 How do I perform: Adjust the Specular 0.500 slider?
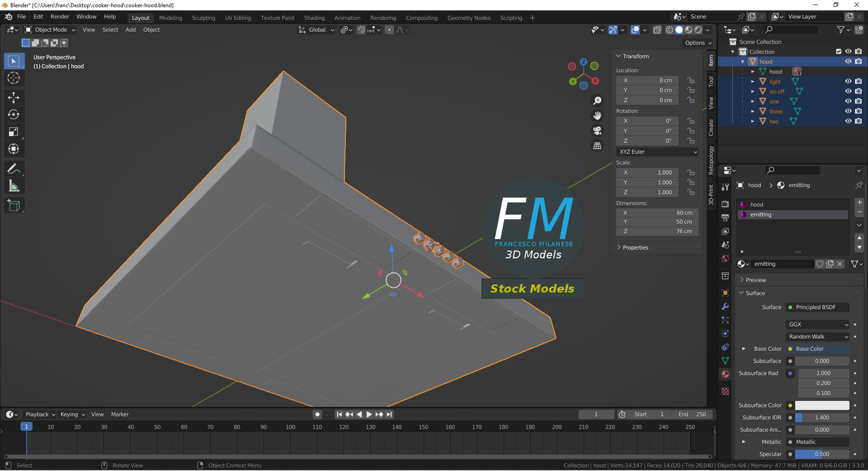[822, 454]
